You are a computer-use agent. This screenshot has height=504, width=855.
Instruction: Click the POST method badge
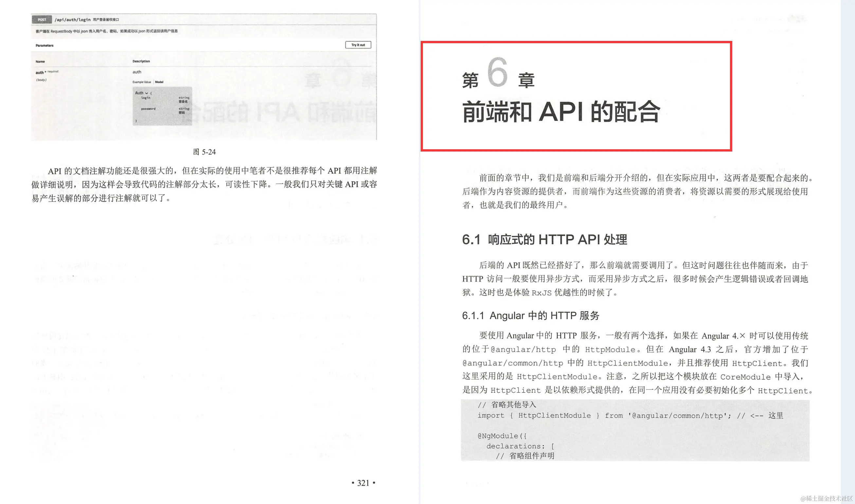tap(42, 20)
